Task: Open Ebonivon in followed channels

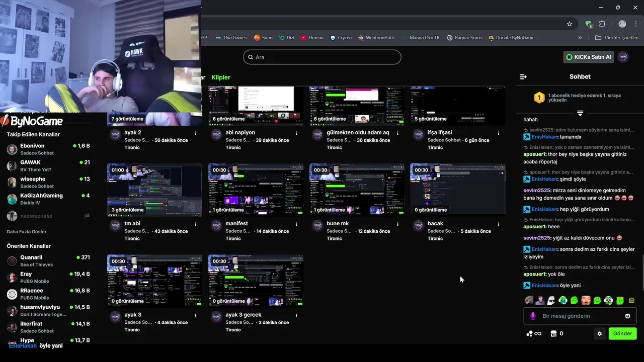Action: [x=48, y=149]
